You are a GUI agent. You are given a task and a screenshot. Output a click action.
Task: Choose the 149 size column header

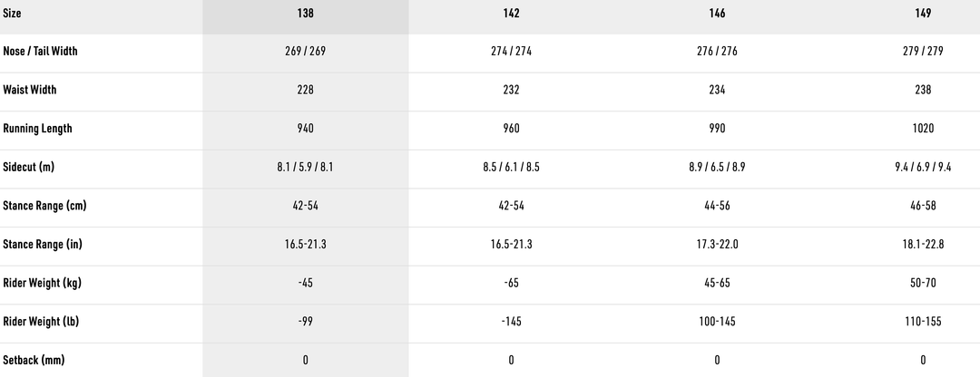point(923,14)
